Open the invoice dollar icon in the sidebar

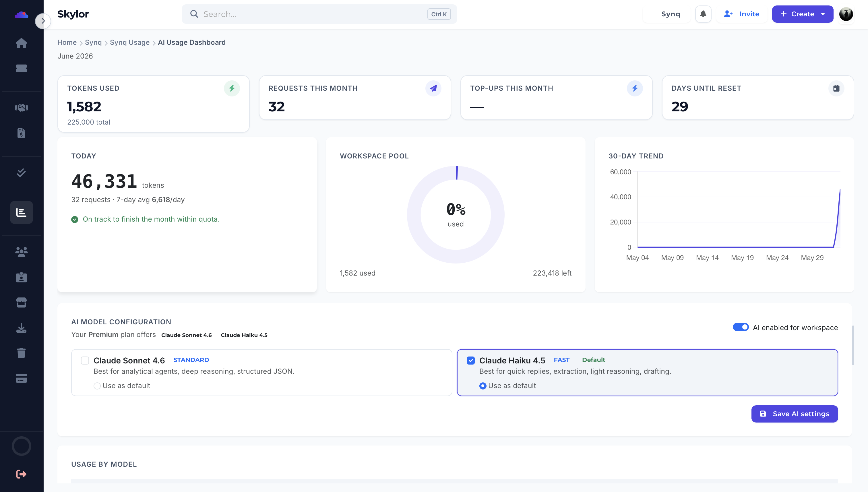[21, 133]
